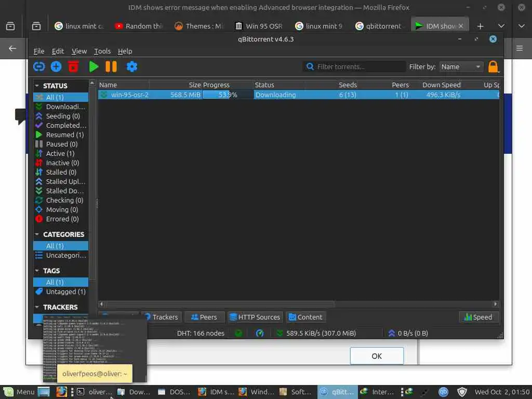Collapse the TAGS section
532x399 pixels.
click(x=37, y=270)
